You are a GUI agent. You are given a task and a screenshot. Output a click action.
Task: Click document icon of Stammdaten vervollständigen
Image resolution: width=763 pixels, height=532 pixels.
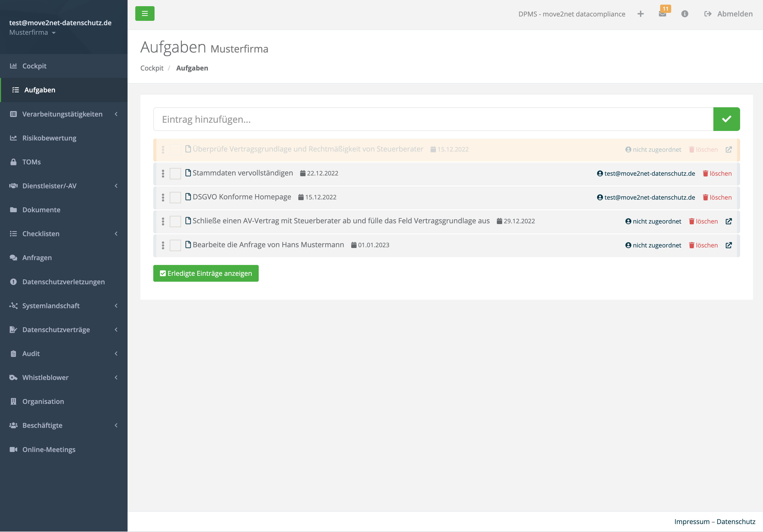pyautogui.click(x=188, y=173)
